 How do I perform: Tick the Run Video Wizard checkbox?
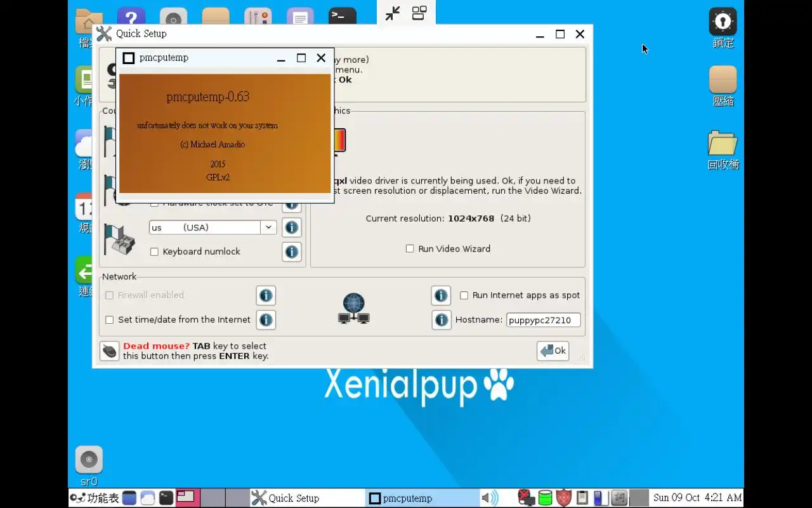click(x=410, y=249)
